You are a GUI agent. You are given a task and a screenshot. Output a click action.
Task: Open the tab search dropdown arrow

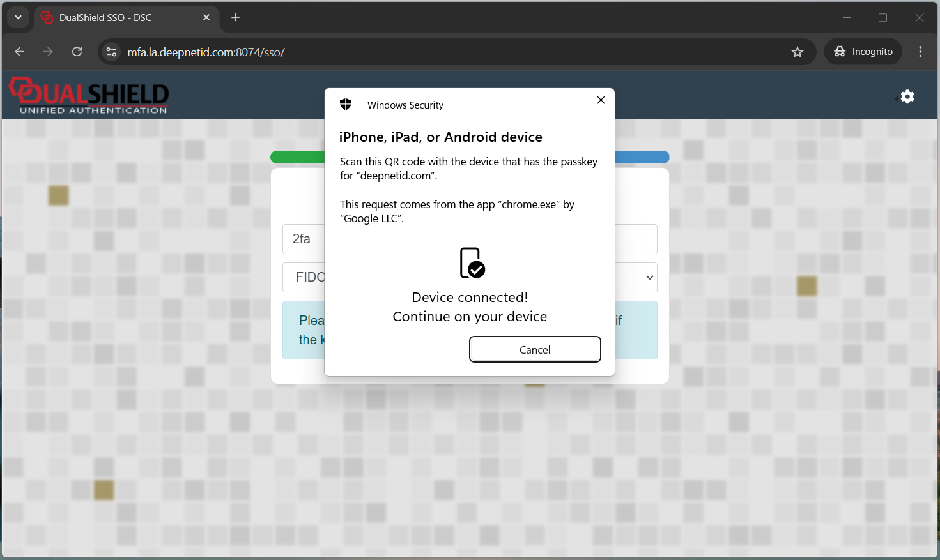click(x=18, y=17)
